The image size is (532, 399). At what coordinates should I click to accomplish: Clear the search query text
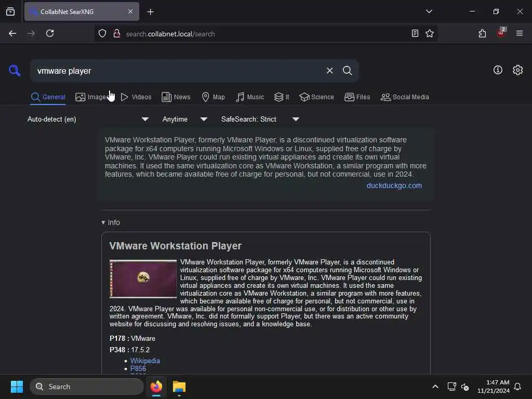click(x=329, y=71)
